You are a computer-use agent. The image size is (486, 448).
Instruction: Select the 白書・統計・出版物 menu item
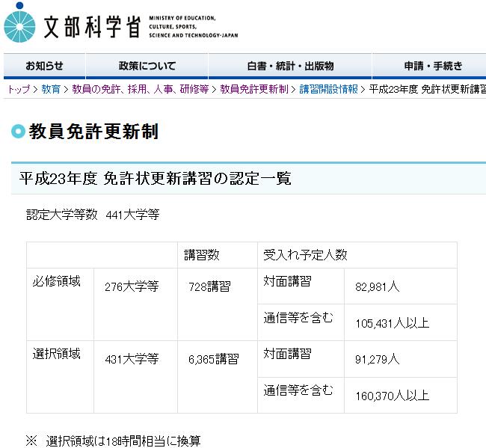pyautogui.click(x=290, y=66)
